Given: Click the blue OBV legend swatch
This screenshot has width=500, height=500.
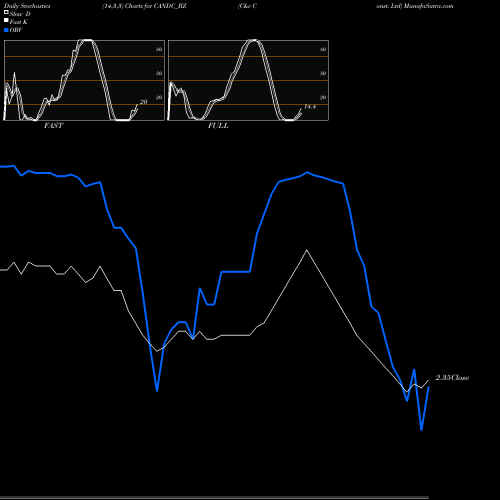Looking at the screenshot, I should [x=6, y=30].
